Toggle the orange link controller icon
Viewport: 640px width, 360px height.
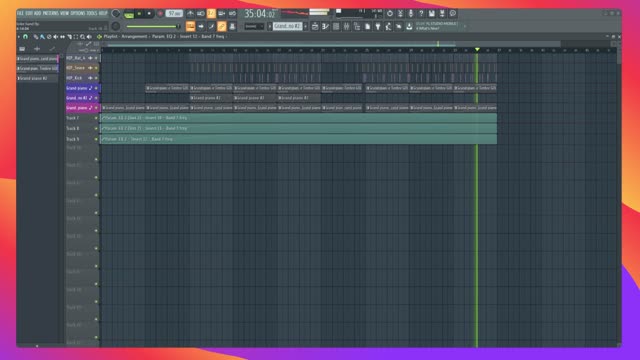pos(222,27)
